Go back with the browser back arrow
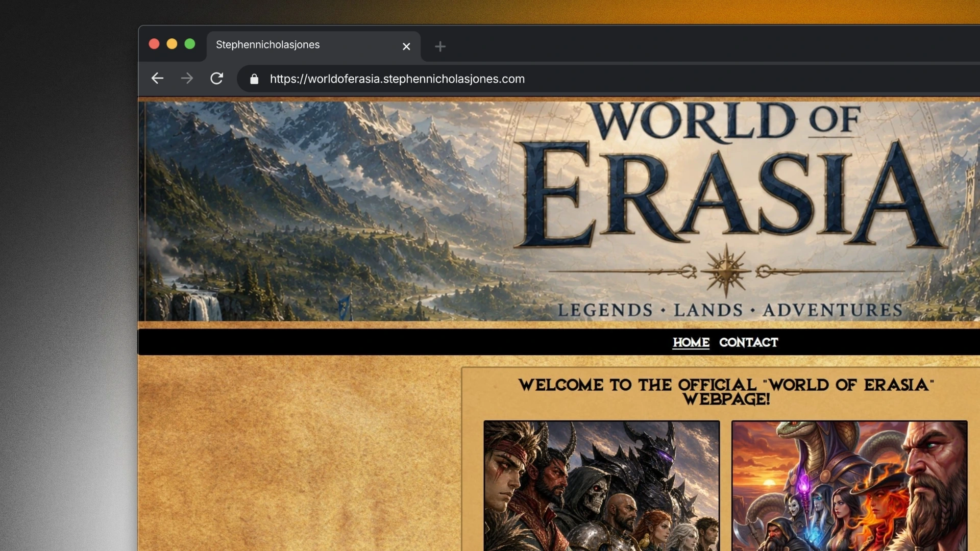Viewport: 980px width, 551px height. point(157,79)
